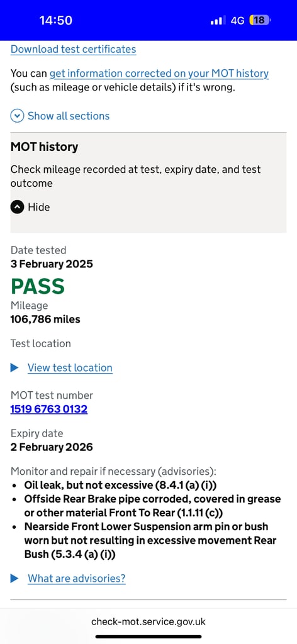The width and height of the screenshot is (297, 644).
Task: Click the Show all sections chevron icon
Action: point(17,116)
